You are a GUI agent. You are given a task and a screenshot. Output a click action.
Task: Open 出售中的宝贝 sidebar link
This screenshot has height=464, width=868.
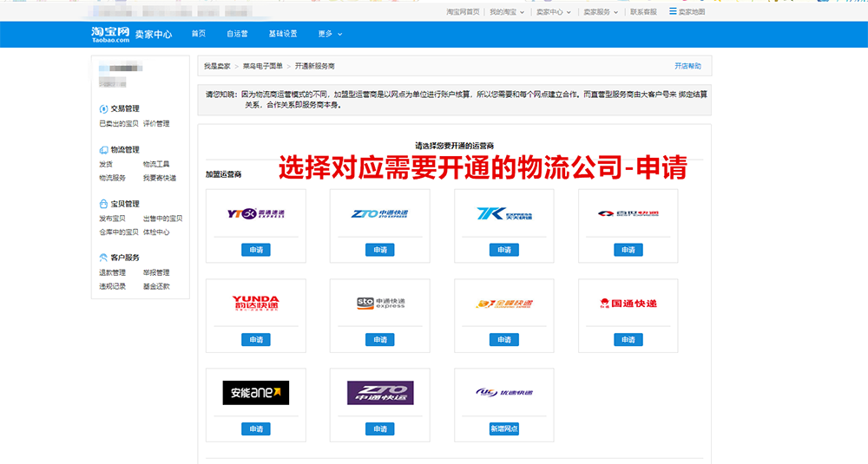[x=163, y=219]
